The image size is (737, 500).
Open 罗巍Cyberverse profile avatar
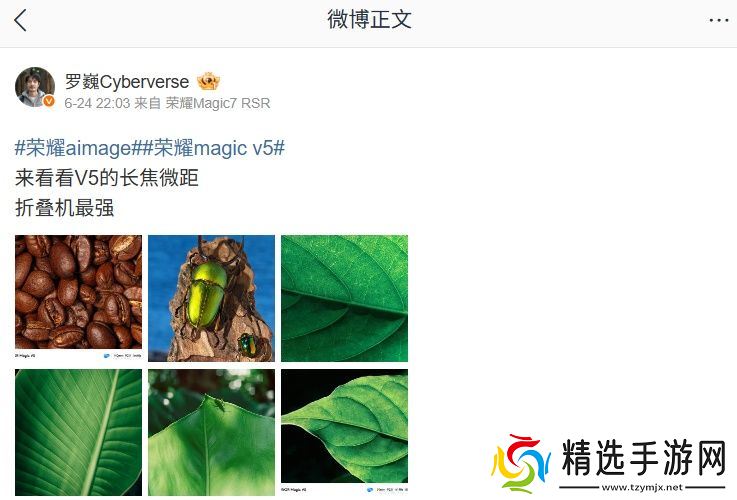35,87
